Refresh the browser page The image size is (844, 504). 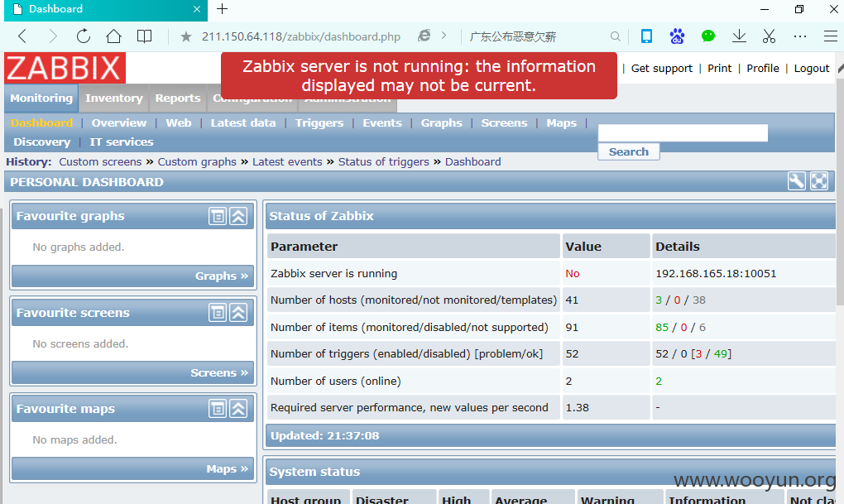pyautogui.click(x=83, y=36)
